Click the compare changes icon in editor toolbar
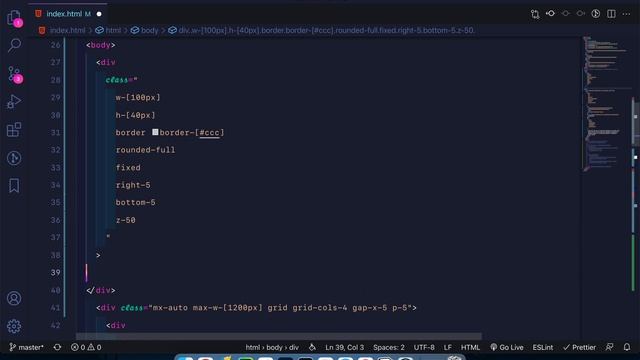Viewport: 640px width, 360px height. (x=535, y=14)
